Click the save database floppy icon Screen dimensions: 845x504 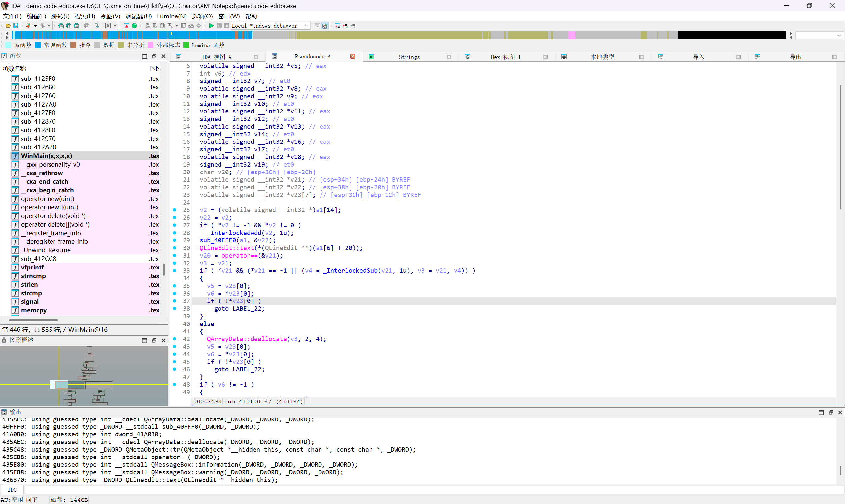pyautogui.click(x=16, y=26)
